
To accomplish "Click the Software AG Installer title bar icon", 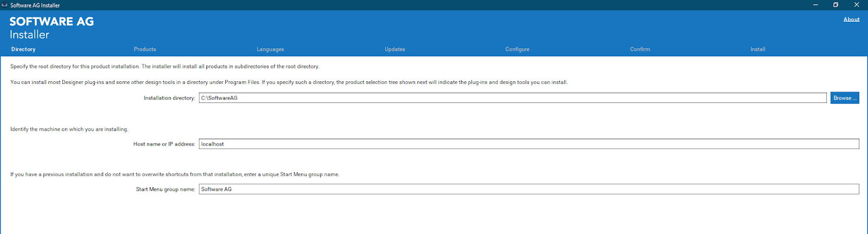I will [5, 5].
